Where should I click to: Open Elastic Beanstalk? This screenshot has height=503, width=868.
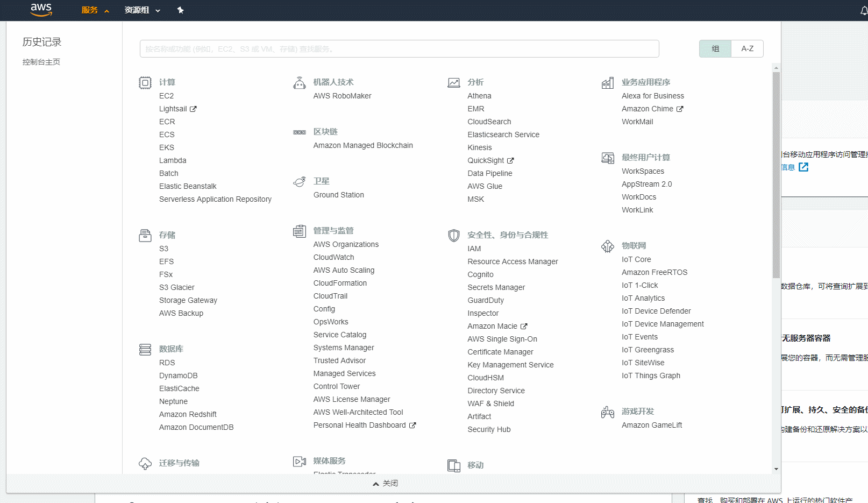[x=188, y=186]
